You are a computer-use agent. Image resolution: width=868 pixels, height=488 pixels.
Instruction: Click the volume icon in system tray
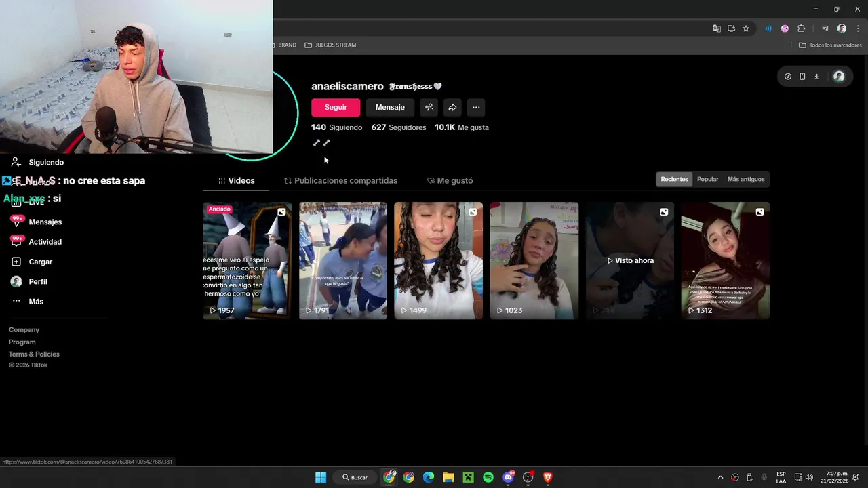pos(809,477)
